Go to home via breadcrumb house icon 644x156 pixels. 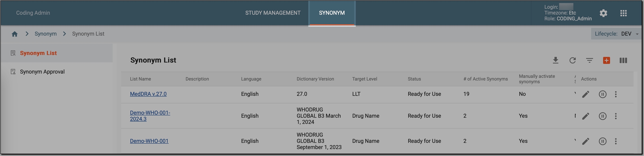pyautogui.click(x=15, y=34)
